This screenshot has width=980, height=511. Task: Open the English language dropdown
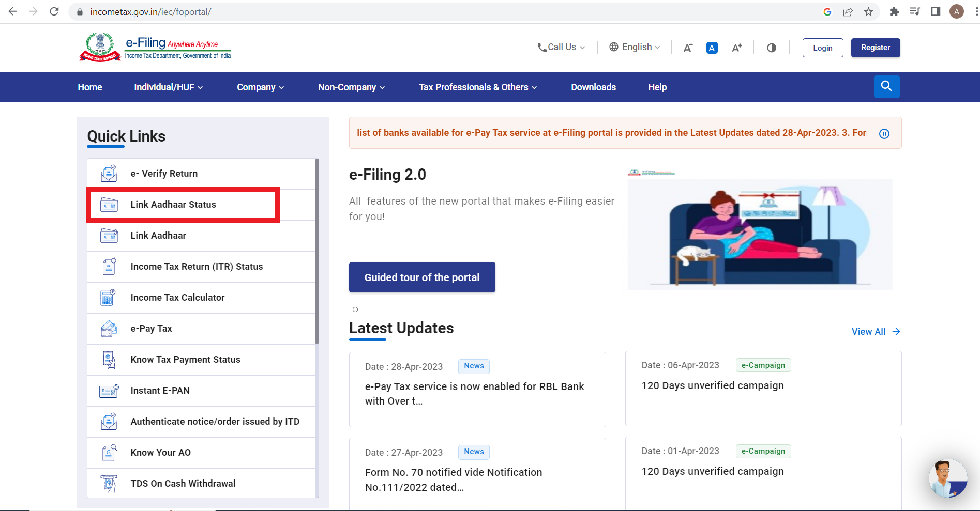[635, 47]
